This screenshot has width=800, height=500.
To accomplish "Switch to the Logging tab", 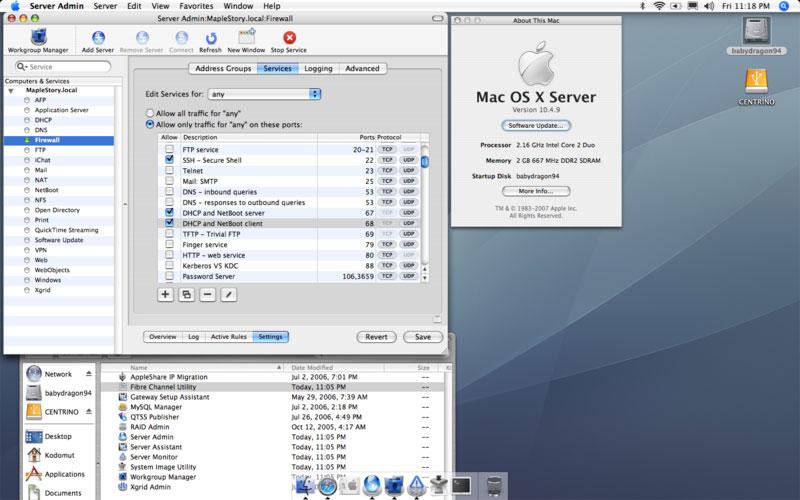I will 318,68.
